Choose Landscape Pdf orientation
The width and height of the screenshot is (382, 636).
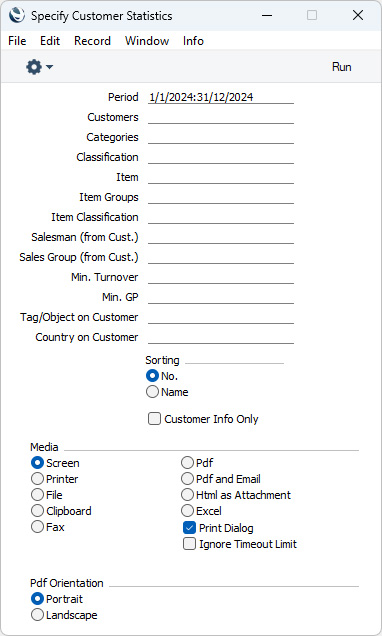[37, 615]
